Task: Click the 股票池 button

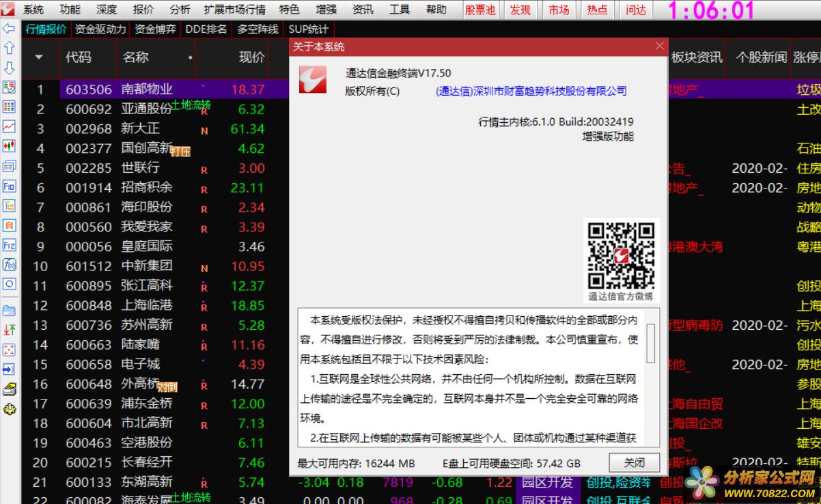Action: 480,10
